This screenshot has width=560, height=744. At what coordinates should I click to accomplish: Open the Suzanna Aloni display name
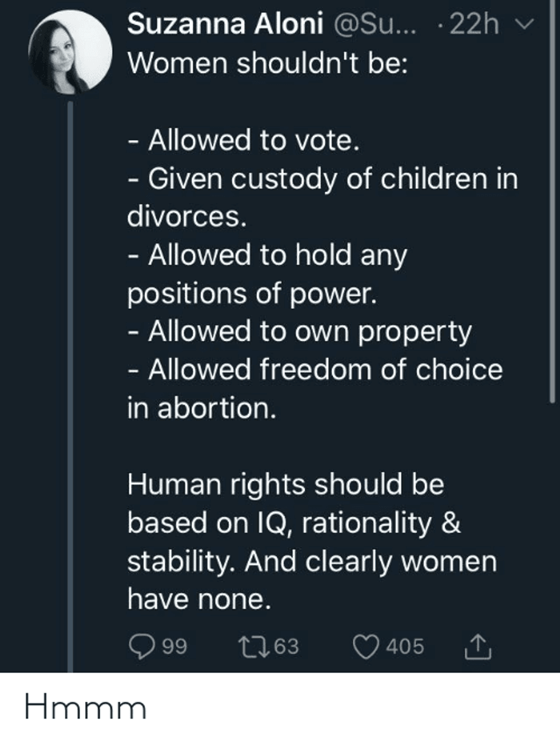(x=225, y=24)
